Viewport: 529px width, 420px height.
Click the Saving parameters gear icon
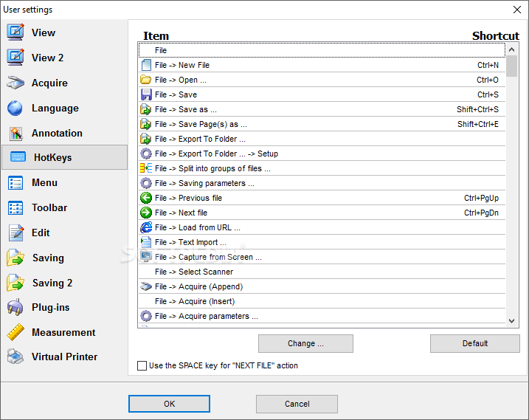(x=146, y=183)
